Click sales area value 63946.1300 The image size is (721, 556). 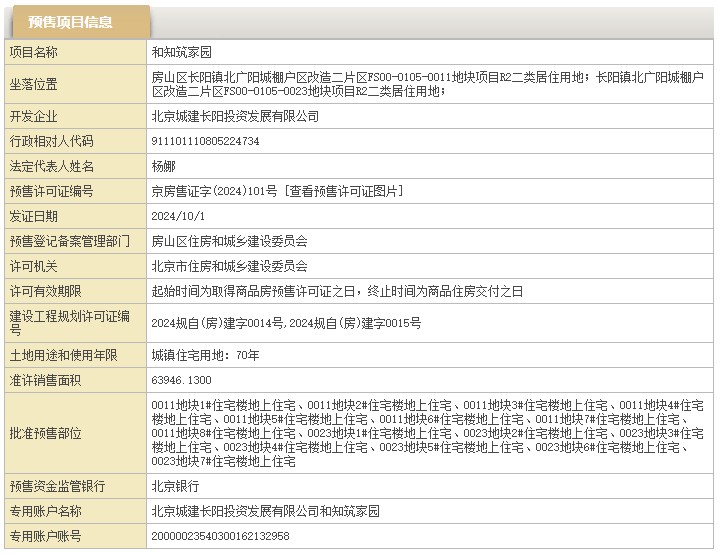[182, 380]
